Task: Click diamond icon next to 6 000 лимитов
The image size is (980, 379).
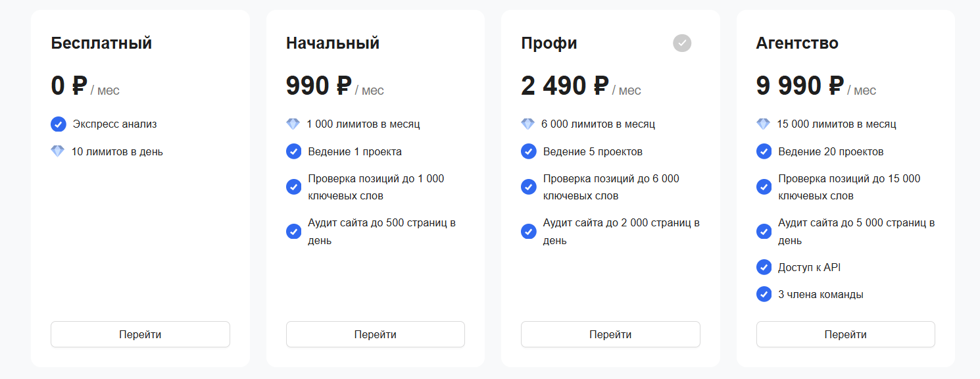Action: pos(527,124)
